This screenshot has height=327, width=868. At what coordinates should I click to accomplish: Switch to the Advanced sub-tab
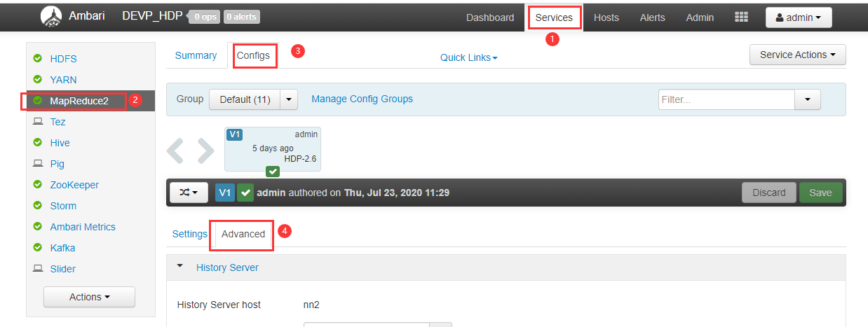tap(243, 234)
